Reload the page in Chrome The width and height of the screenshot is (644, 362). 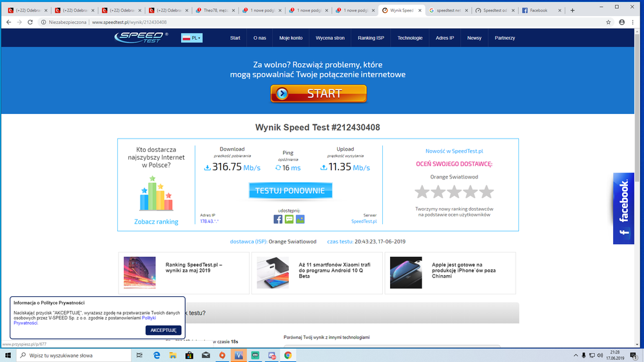point(32,22)
